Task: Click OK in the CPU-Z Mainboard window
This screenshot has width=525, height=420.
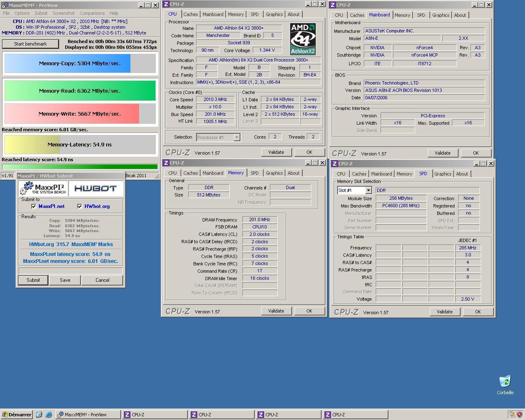Action: [x=476, y=153]
